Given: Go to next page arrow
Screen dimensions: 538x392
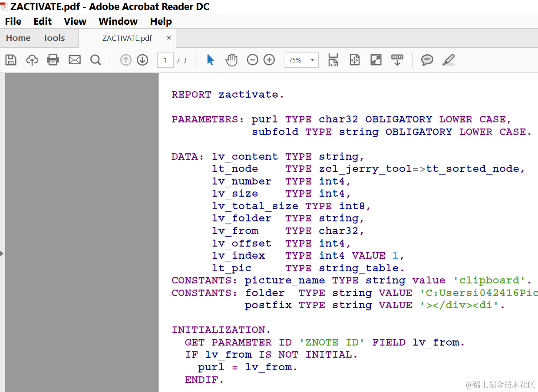Looking at the screenshot, I should pyautogui.click(x=142, y=60).
